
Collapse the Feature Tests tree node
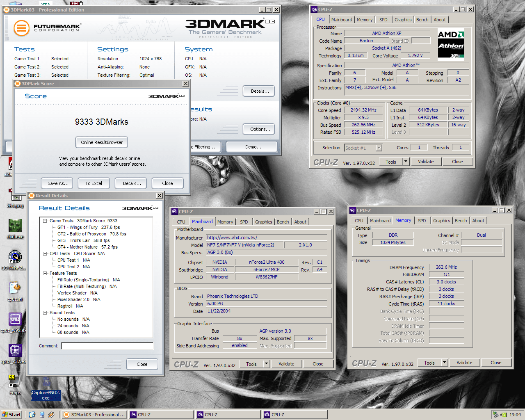pos(45,273)
